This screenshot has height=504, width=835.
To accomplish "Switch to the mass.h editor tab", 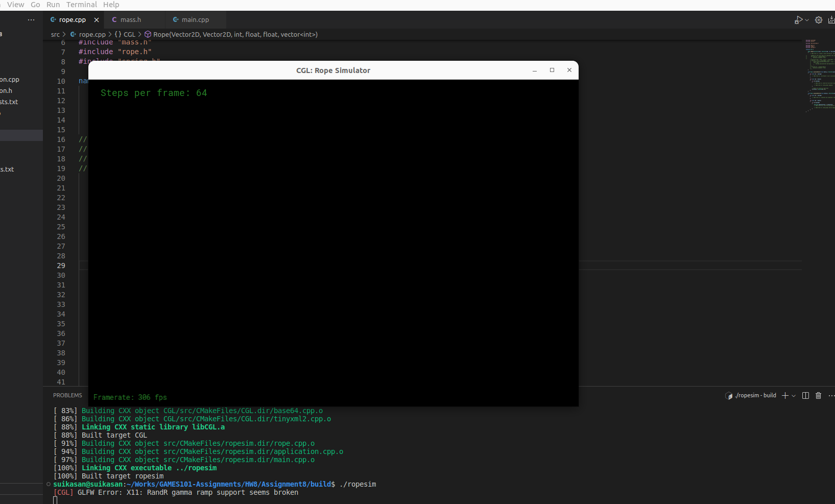I will point(131,20).
